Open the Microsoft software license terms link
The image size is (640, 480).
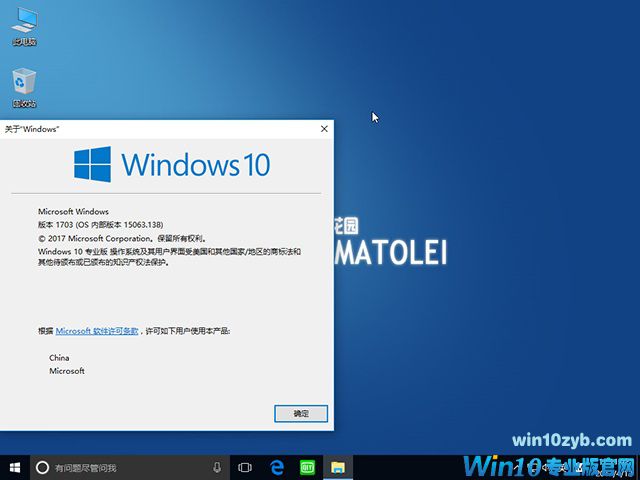click(97, 330)
